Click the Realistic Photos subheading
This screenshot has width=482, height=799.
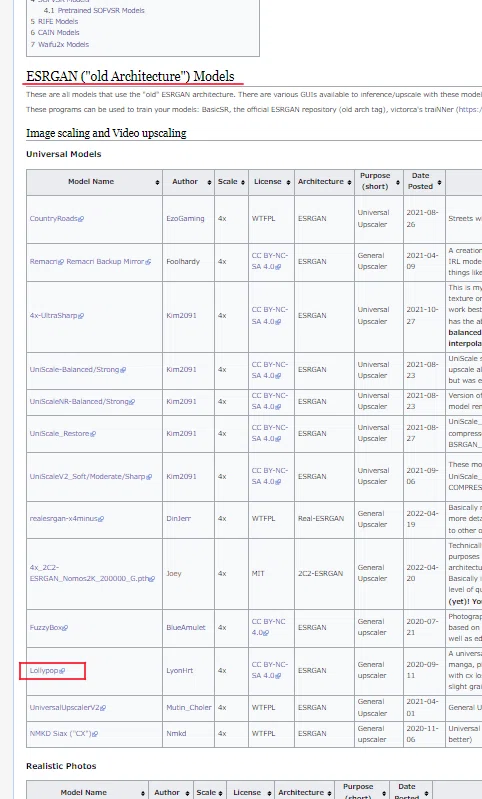[x=61, y=766]
